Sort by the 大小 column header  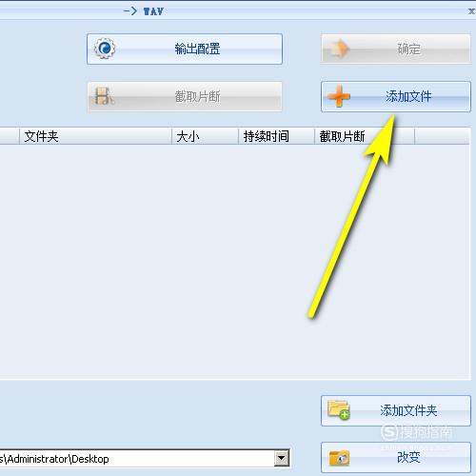coord(205,136)
